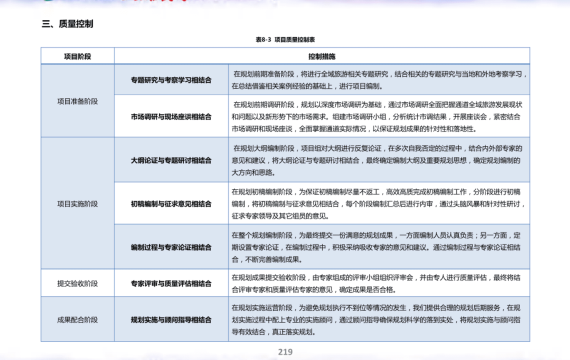Select the 项目实施阶段 cell
The image size is (570, 360).
pos(77,204)
